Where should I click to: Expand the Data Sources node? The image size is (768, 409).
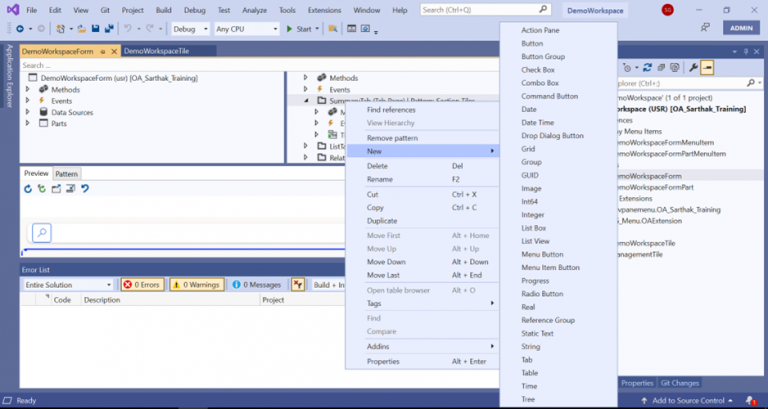click(28, 112)
